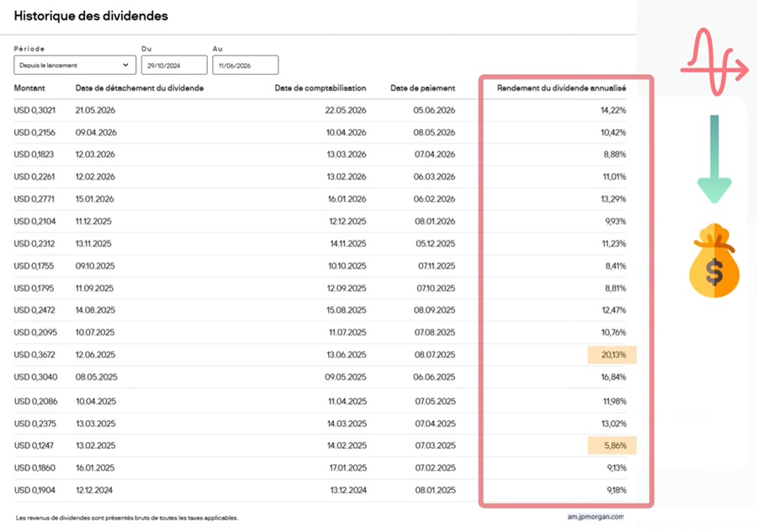The height and width of the screenshot is (532, 757).
Task: Click payment date 07.03.2025
Action: tap(436, 445)
